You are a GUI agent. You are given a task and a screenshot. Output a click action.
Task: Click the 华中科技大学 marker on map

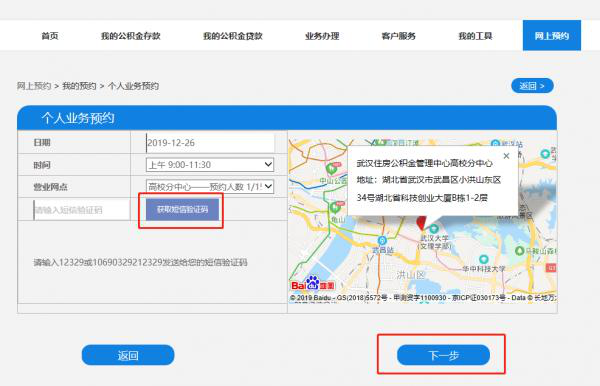[484, 259]
